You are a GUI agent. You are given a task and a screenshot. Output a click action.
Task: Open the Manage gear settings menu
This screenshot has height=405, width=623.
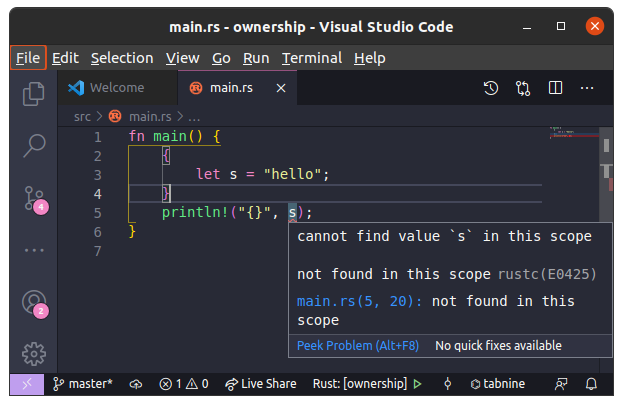click(x=34, y=354)
